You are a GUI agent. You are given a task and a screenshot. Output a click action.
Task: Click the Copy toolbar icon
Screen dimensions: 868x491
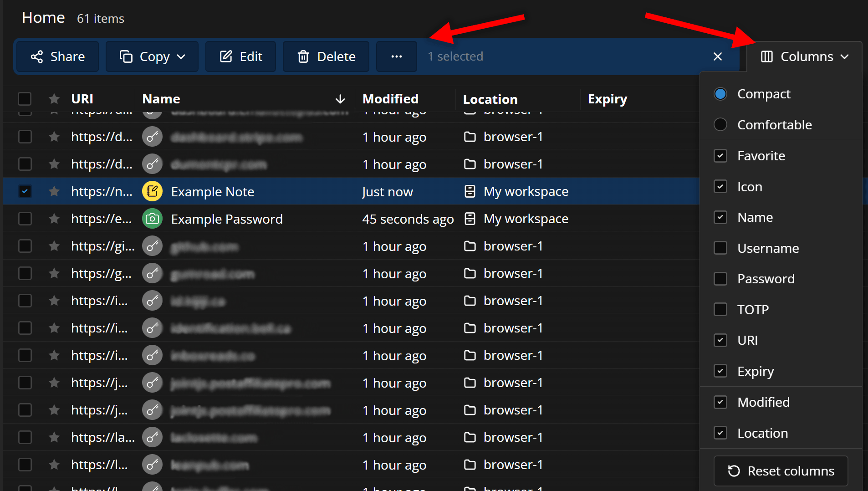[x=126, y=56]
